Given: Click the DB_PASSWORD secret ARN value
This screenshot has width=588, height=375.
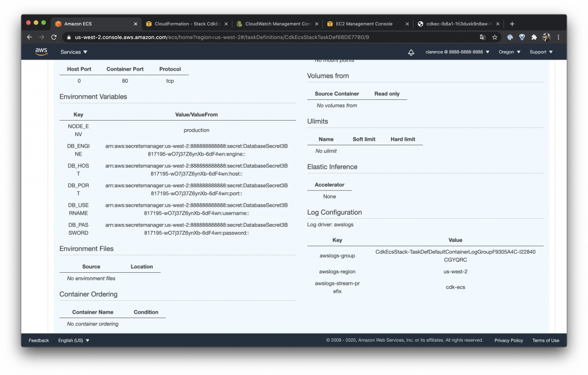Looking at the screenshot, I should coord(196,229).
